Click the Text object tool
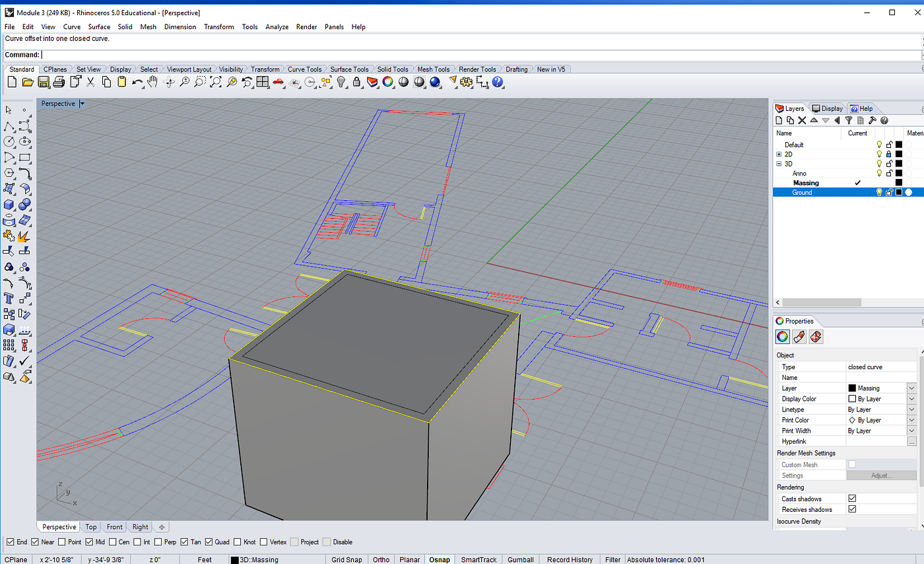The width and height of the screenshot is (924, 564). 9,298
